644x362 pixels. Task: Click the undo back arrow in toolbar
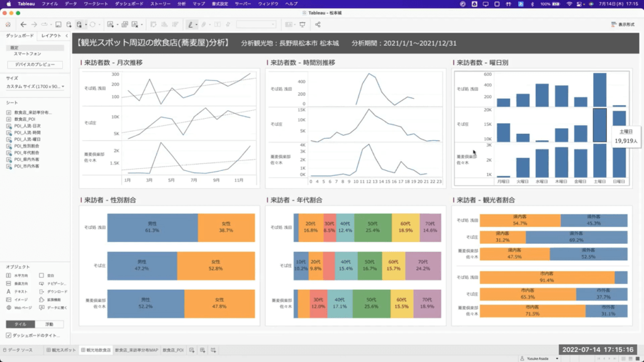(23, 25)
